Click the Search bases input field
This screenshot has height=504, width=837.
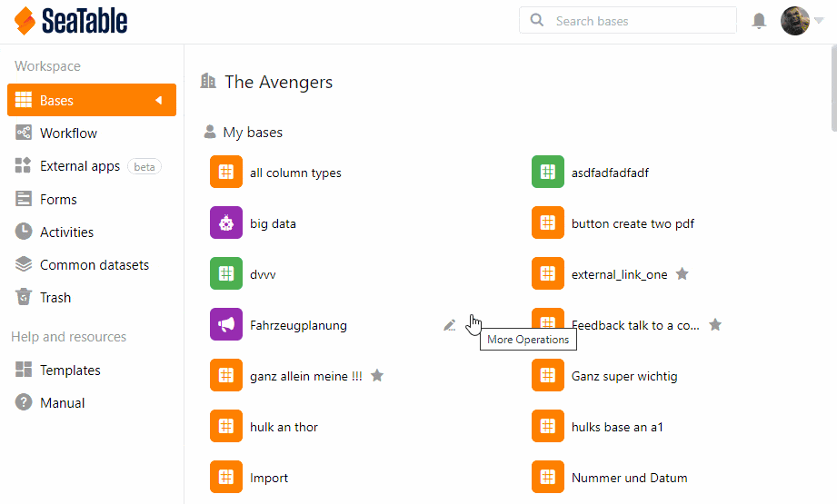pos(636,21)
